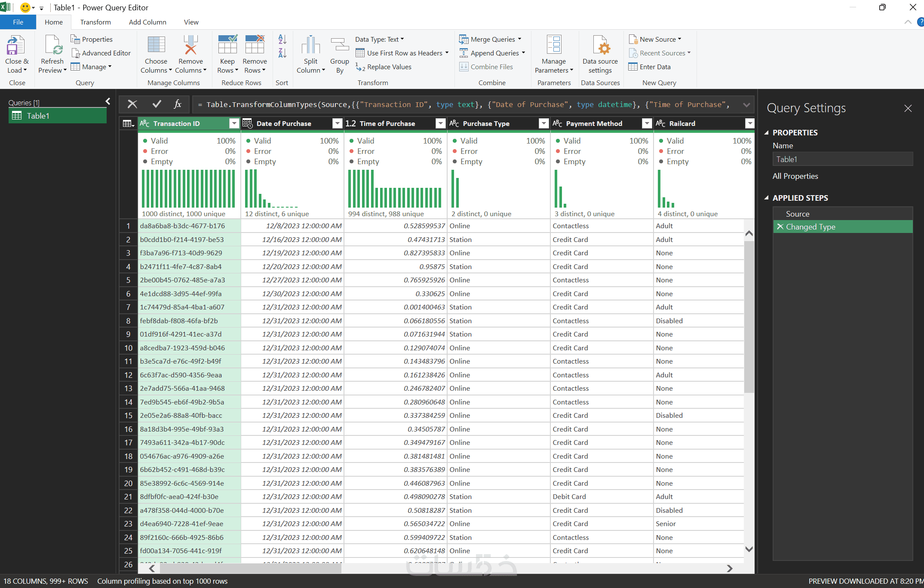
Task: Open the Append Queries dropdown
Action: click(x=492, y=53)
